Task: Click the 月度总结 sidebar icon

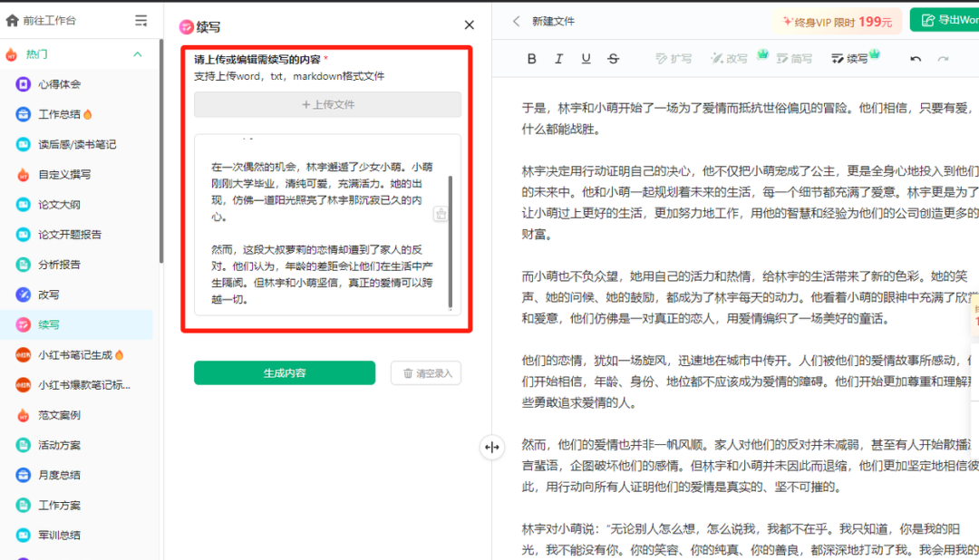Action: pos(23,475)
